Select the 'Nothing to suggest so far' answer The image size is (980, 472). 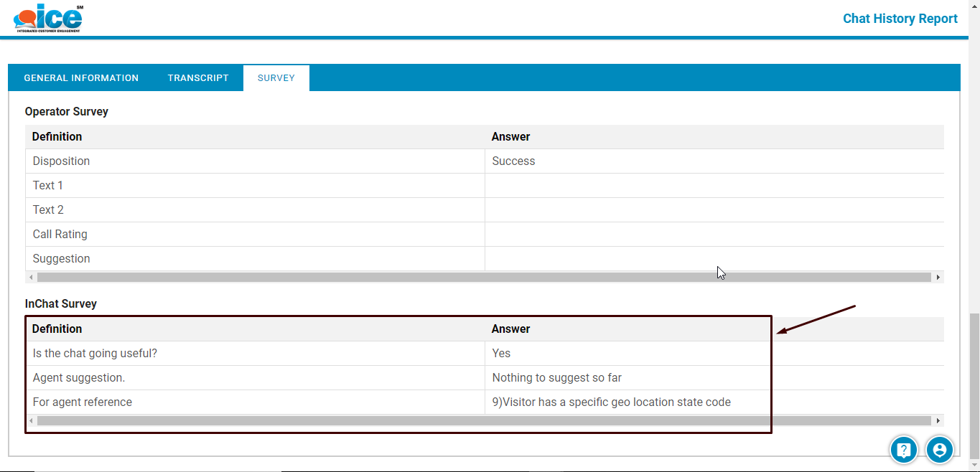point(556,378)
